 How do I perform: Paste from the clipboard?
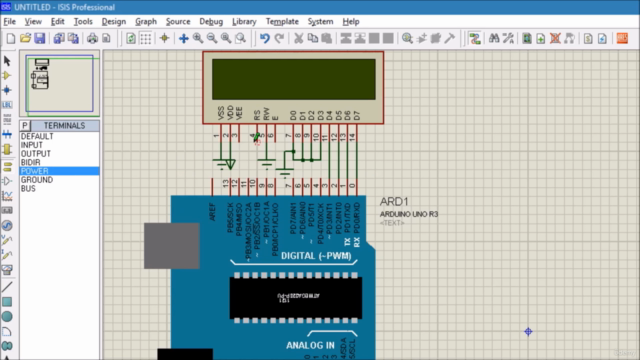coord(327,38)
